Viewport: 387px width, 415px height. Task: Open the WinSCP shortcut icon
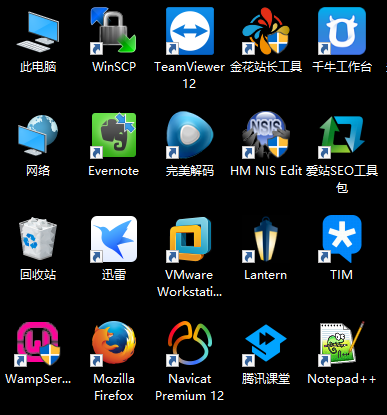[113, 31]
